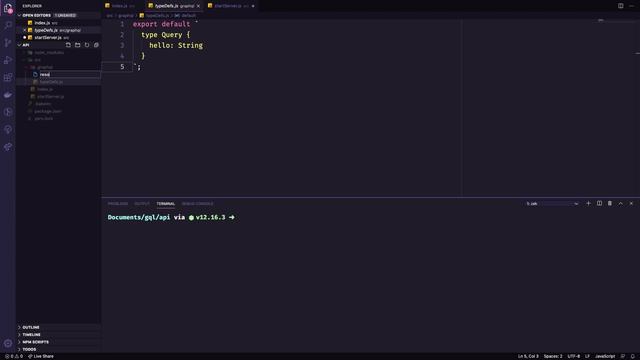Open the Extensions view

pyautogui.click(x=8, y=77)
